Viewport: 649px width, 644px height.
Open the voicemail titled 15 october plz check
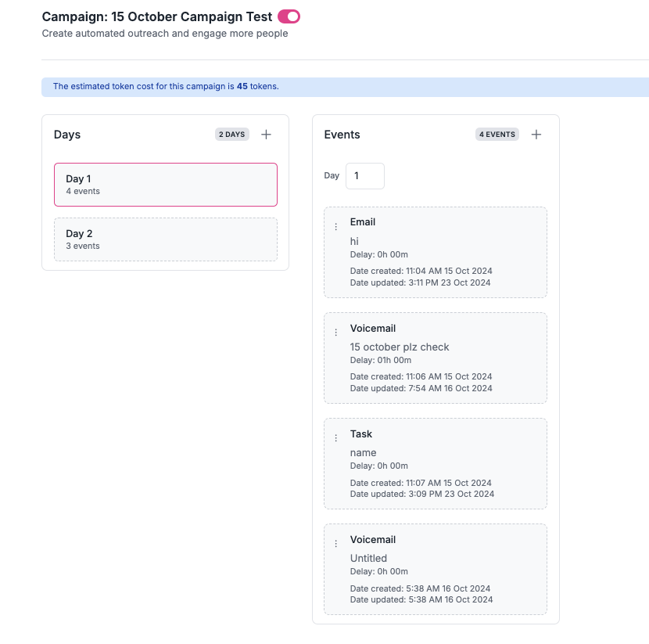[436, 358]
